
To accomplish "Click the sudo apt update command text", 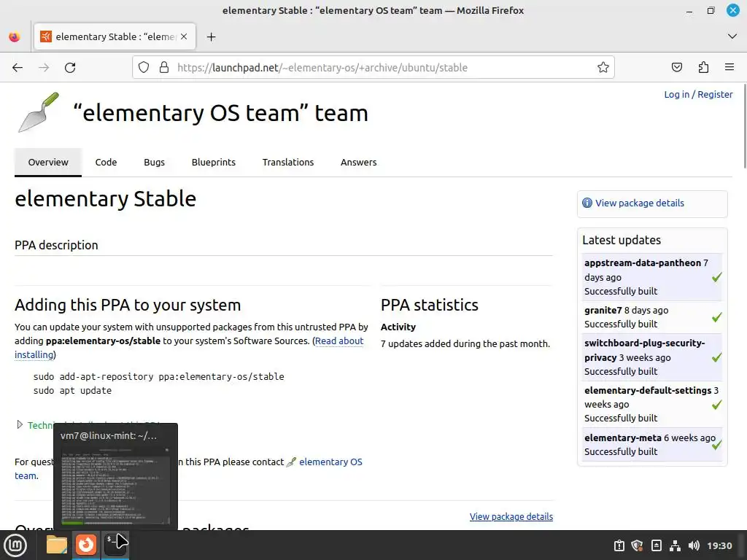I will pos(72,391).
